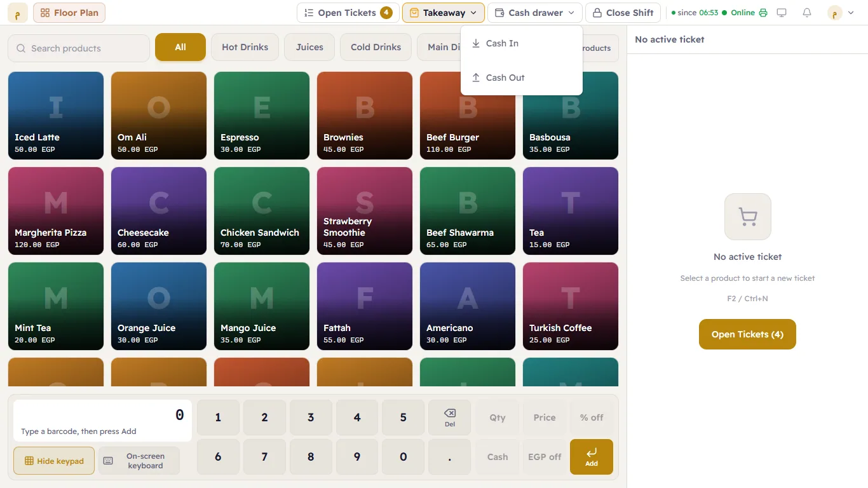Add the Espresso product tile
Image resolution: width=868 pixels, height=488 pixels.
(x=262, y=116)
